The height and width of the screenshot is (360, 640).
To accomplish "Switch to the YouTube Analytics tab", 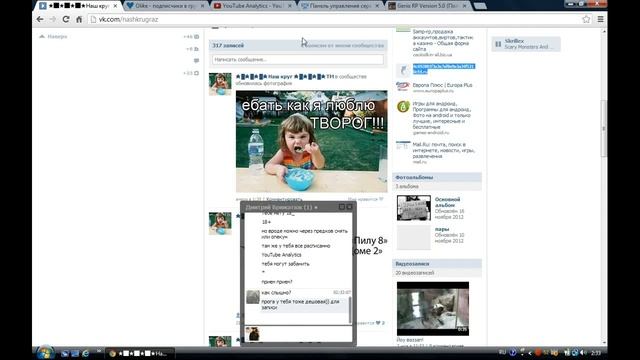I will point(252,6).
